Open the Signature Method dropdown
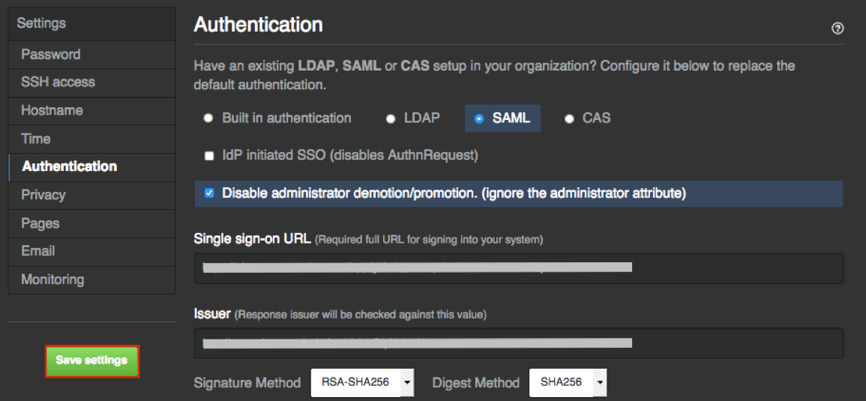Viewport: 866px width, 401px height. (x=362, y=382)
